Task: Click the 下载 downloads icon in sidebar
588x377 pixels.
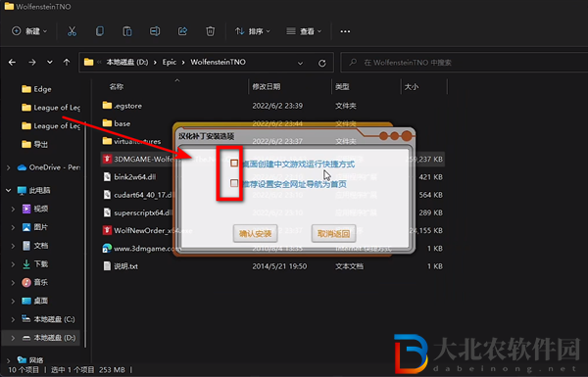Action: tap(26, 263)
